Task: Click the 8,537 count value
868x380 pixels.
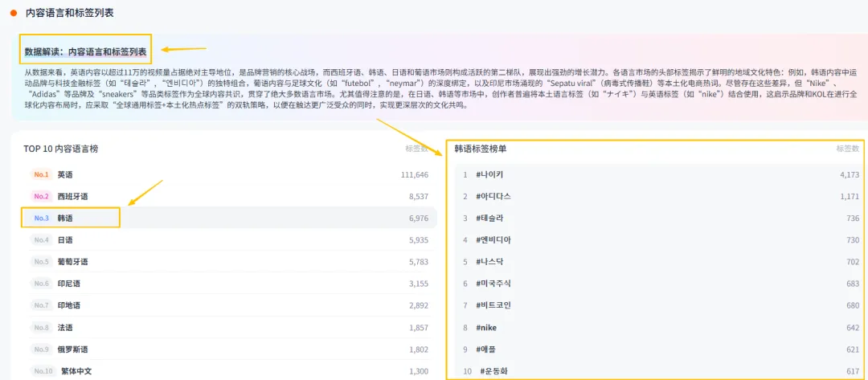Action: tap(418, 196)
